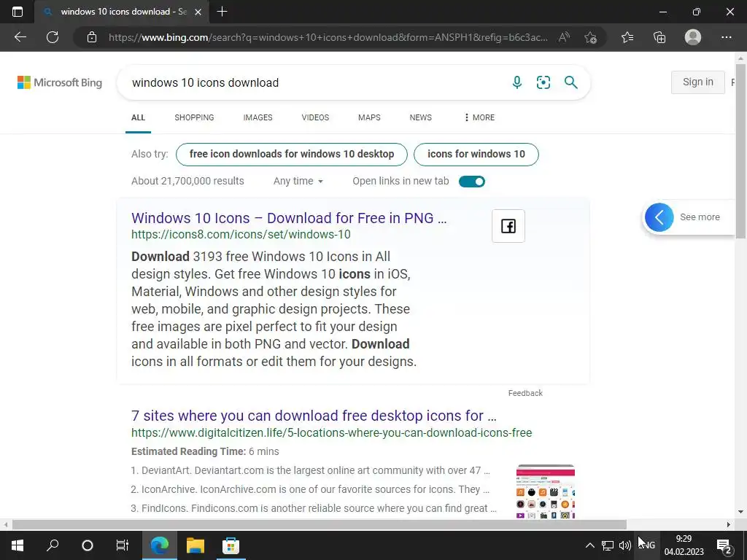
Task: Click the '3. FindIcons' list line
Action: coord(314,508)
